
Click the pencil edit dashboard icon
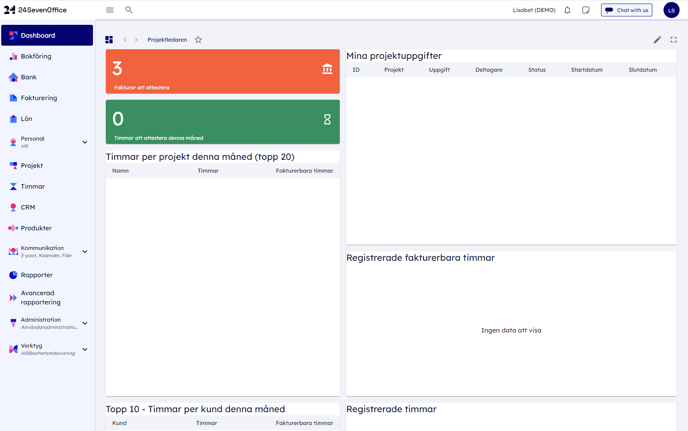point(657,40)
